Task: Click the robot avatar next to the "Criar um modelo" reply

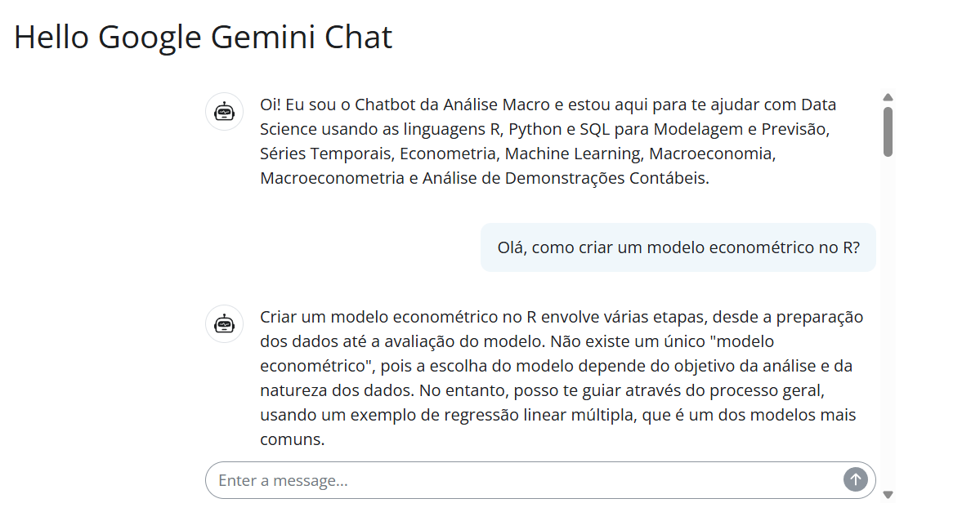Action: click(x=224, y=323)
